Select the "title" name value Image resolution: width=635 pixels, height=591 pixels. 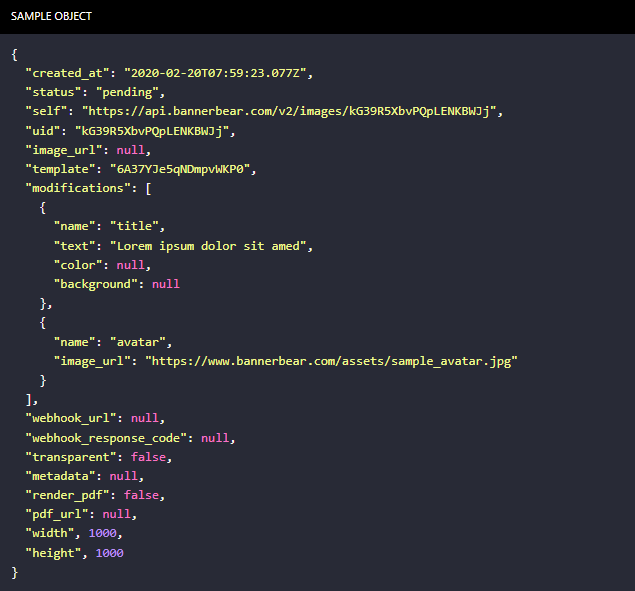(x=138, y=226)
